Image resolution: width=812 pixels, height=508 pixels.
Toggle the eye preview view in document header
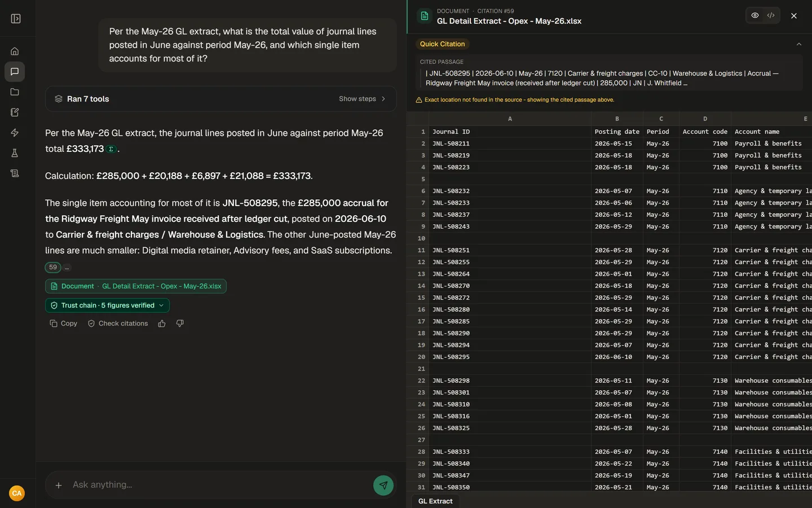point(755,15)
